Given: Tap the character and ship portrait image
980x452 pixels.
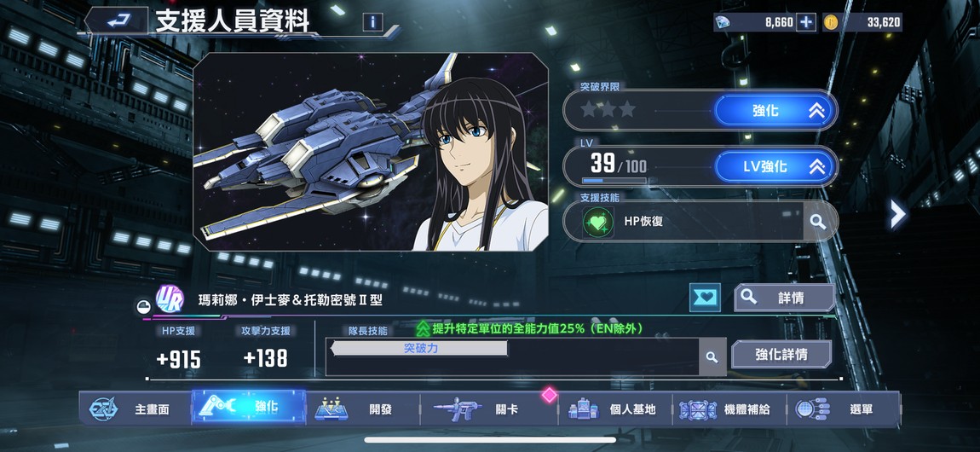Looking at the screenshot, I should click(371, 152).
